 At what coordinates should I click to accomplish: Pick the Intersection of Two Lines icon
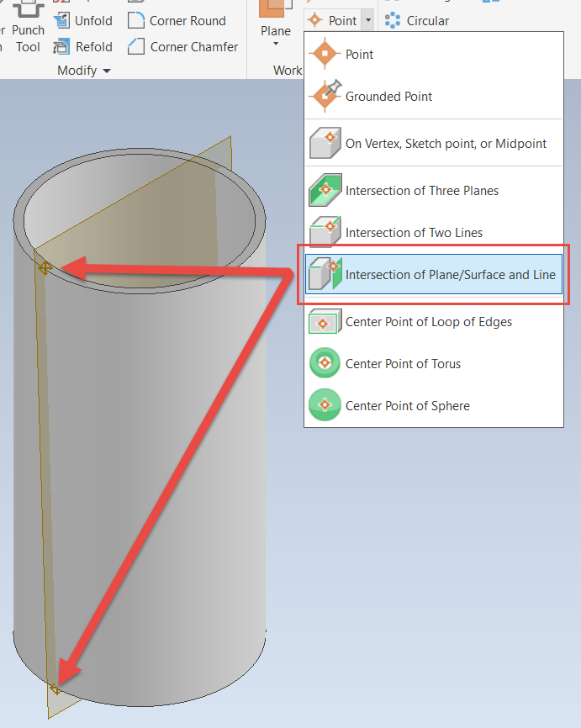coord(325,232)
